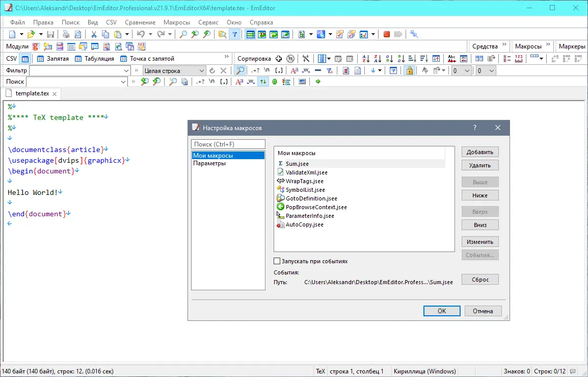Click the Cut scissors icon
The width and height of the screenshot is (588, 377).
click(x=94, y=35)
